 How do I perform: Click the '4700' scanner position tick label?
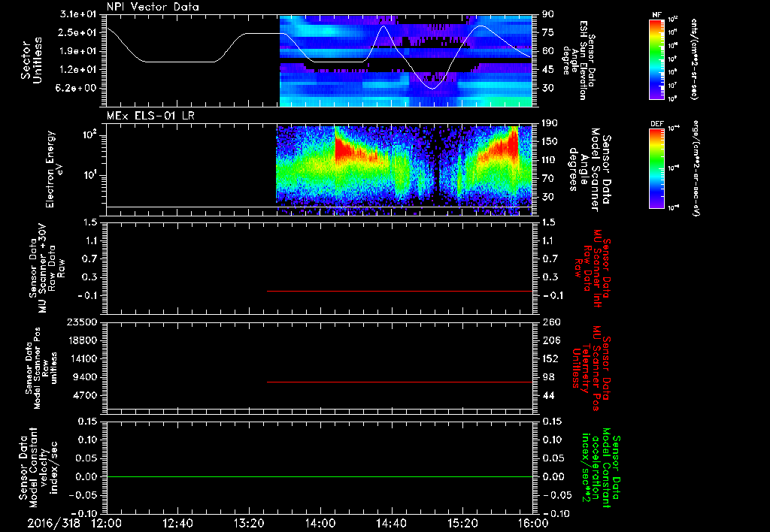(x=84, y=395)
